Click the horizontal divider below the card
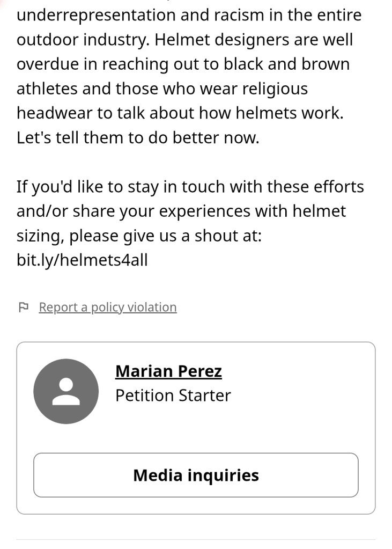 coord(196,539)
